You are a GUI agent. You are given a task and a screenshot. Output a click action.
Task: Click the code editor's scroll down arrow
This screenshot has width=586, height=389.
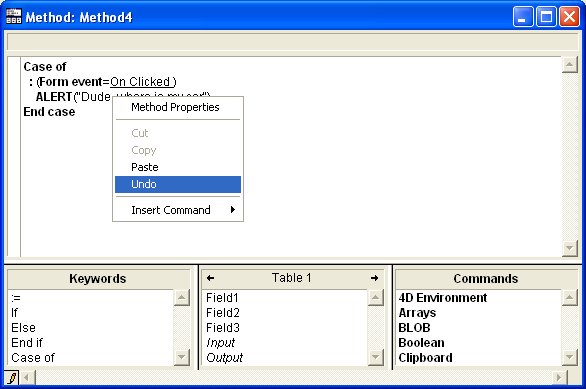570,248
